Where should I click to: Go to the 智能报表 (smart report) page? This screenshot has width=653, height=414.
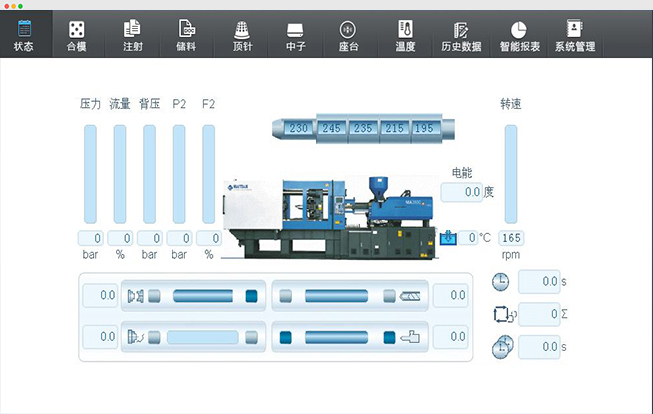tap(519, 35)
